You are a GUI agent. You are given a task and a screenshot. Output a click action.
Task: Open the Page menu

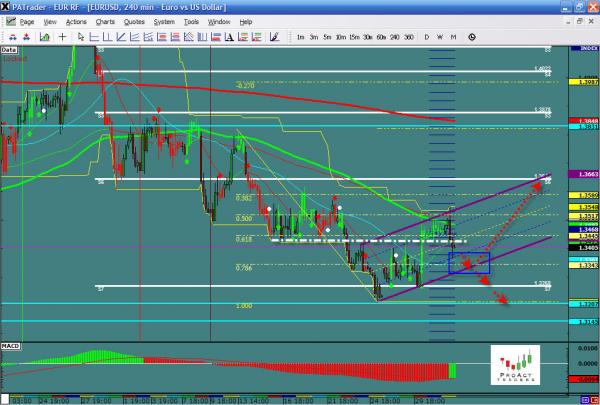coord(27,21)
